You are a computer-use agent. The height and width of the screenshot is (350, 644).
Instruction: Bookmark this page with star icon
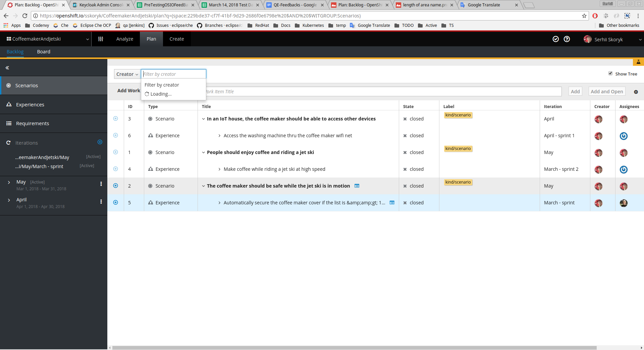[x=584, y=16]
